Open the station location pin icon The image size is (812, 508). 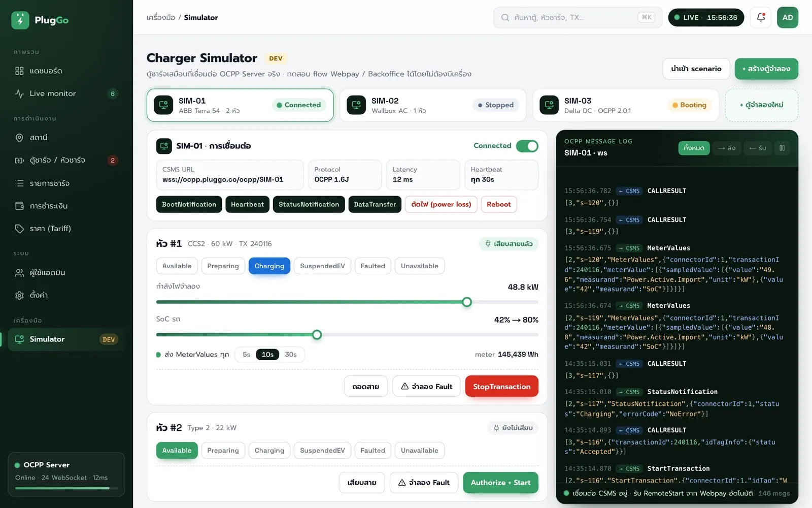19,138
